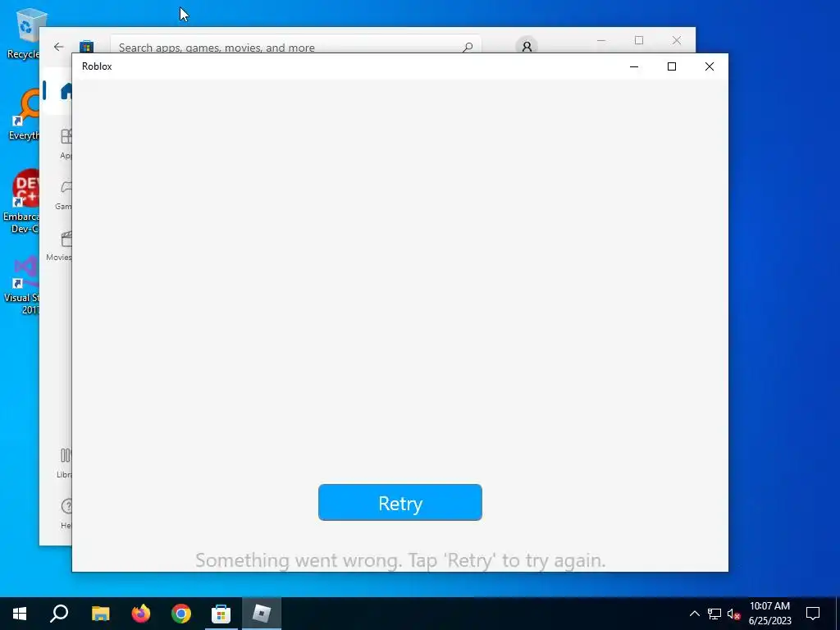Click the Microsoft Store logo icon
The image size is (840, 630).
(87, 47)
